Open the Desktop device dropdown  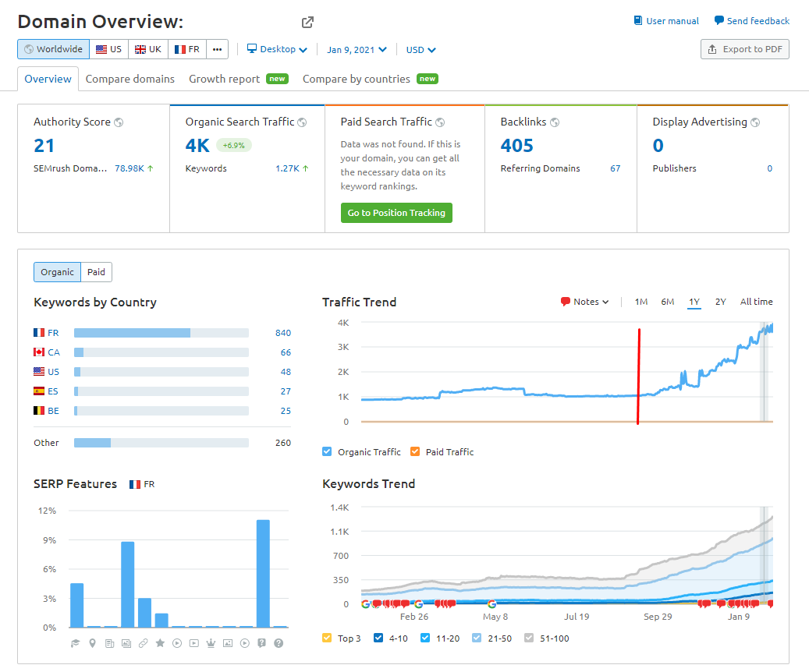(277, 49)
